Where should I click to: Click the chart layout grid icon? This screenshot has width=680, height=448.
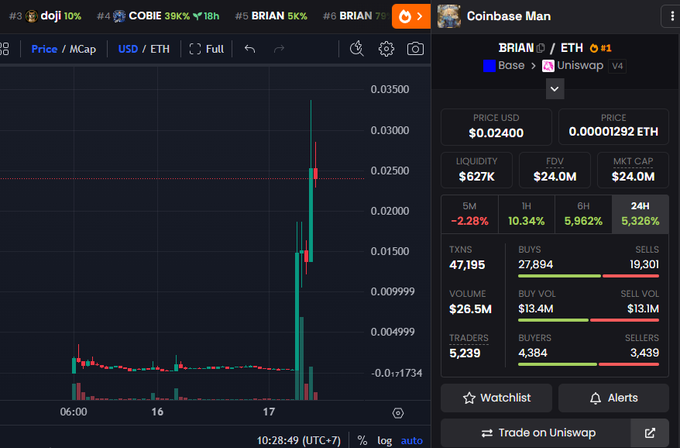pyautogui.click(x=4, y=49)
